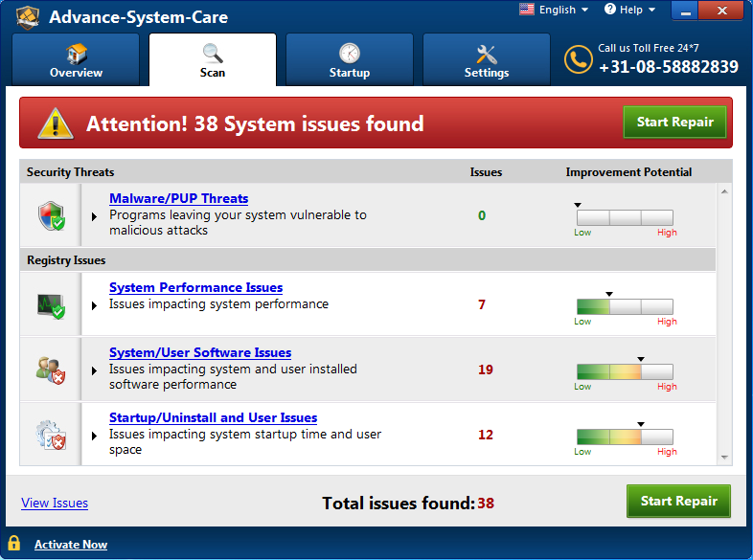
Task: Click the yellow warning triangle icon
Action: pyautogui.click(x=56, y=123)
